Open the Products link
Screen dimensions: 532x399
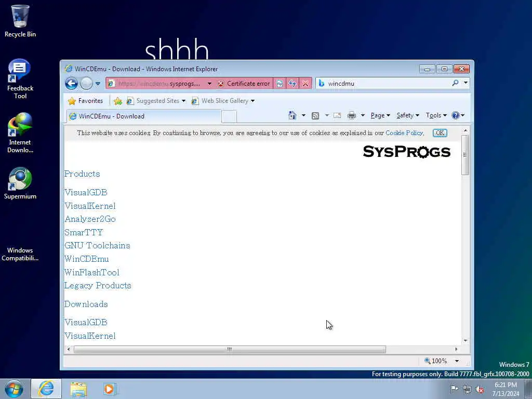tap(82, 174)
